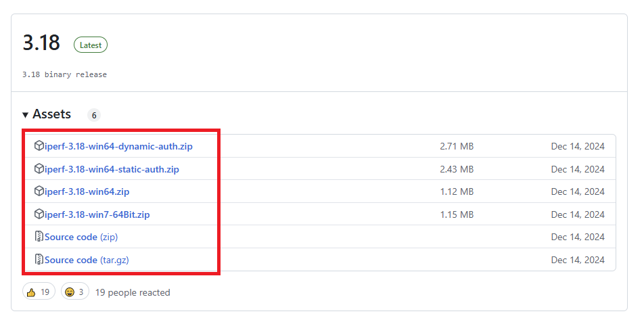Download Source code (zip)
The height and width of the screenshot is (320, 644).
[81, 237]
